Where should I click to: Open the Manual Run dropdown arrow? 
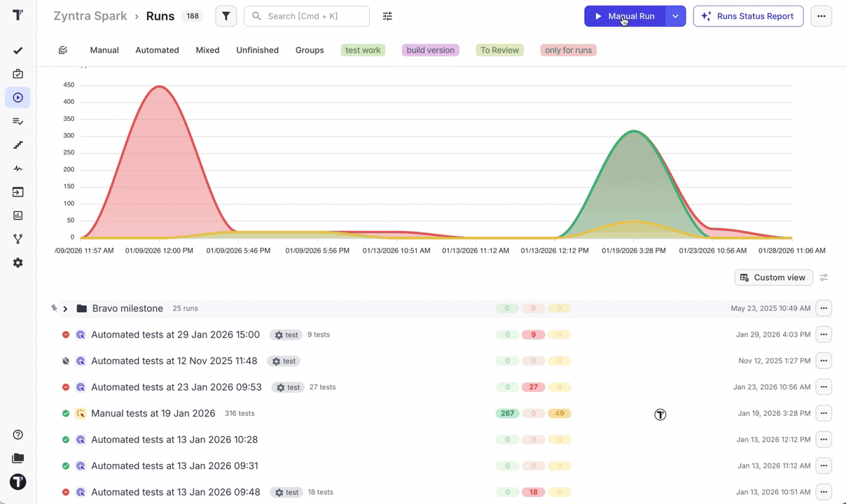[675, 16]
